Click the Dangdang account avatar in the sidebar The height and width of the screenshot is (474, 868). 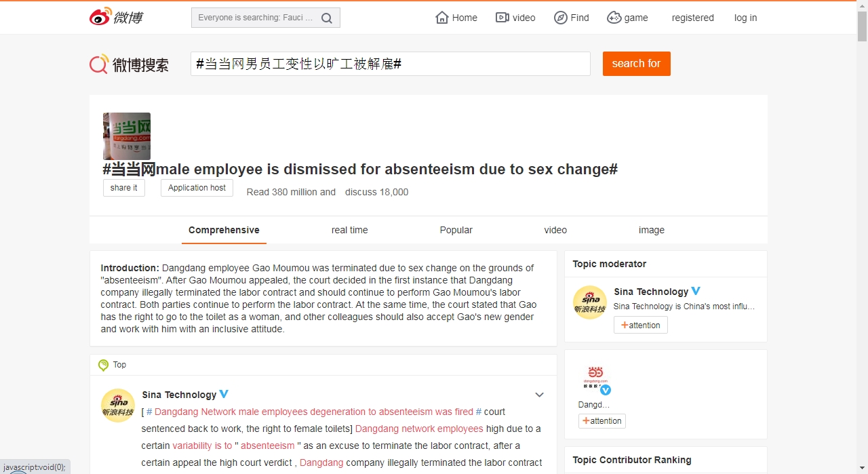595,378
